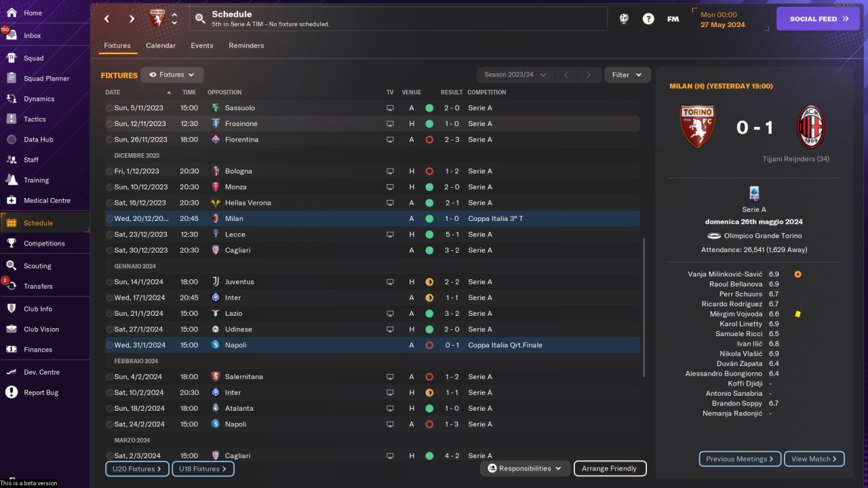This screenshot has width=868, height=488.
Task: Toggle the check mark on the Monza fixture
Action: click(x=109, y=187)
